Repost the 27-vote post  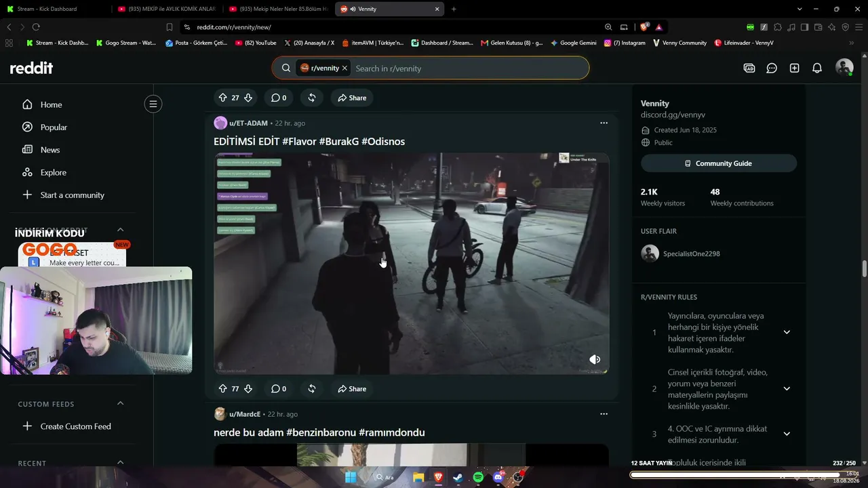coord(312,98)
